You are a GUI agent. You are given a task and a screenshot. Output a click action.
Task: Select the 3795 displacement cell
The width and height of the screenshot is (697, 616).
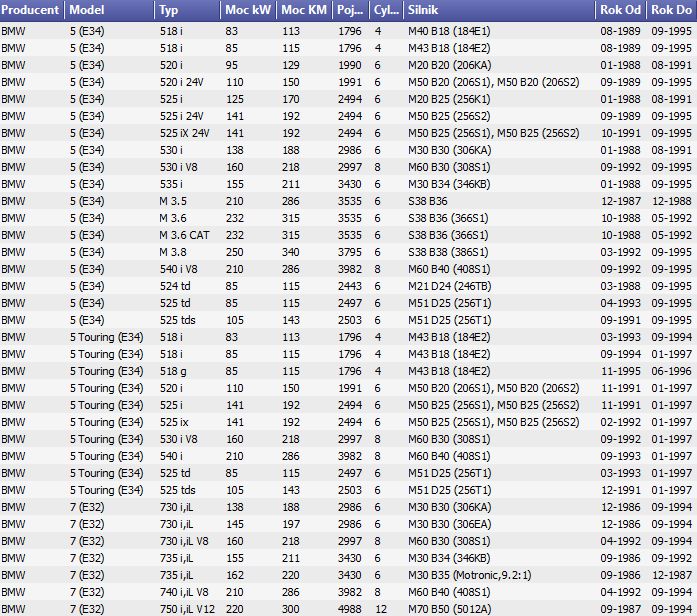tap(350, 252)
